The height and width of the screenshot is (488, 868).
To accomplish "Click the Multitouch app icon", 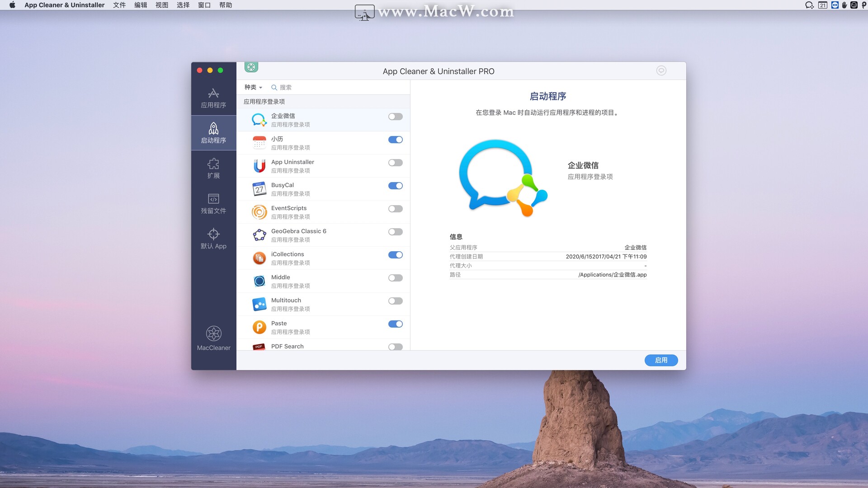I will (x=259, y=304).
